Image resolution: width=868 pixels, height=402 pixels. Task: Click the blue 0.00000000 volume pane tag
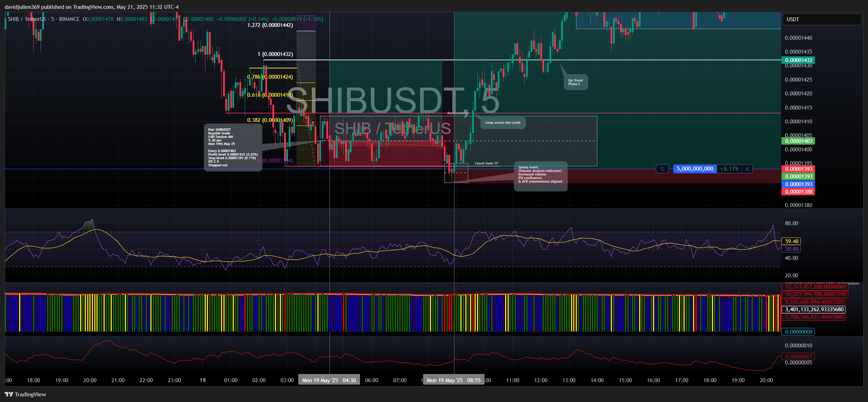tap(798, 332)
